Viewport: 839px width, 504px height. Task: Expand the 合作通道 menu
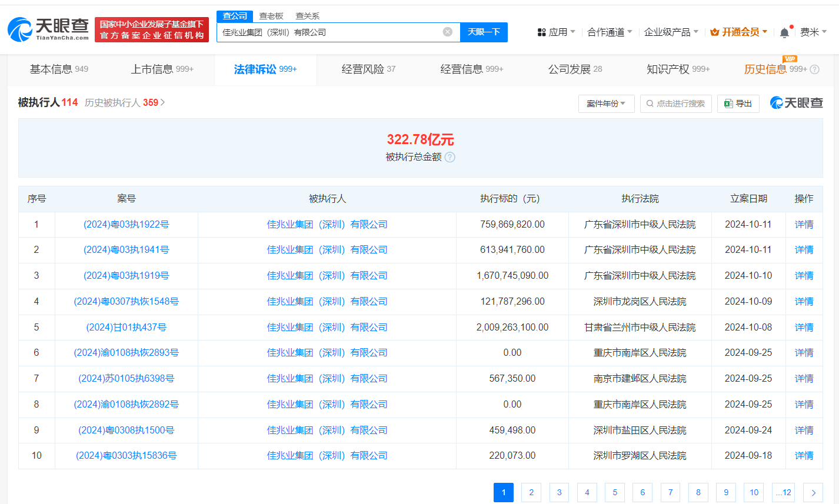[x=610, y=32]
